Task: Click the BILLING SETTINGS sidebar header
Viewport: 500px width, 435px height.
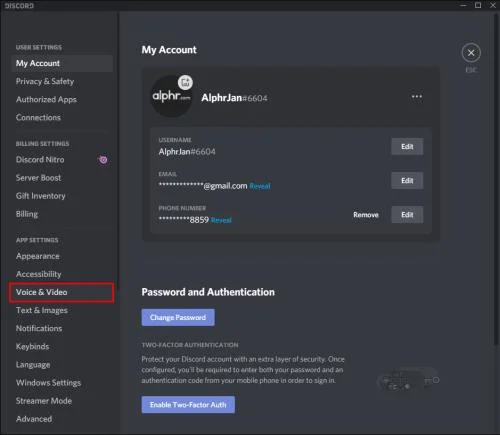Action: coord(43,144)
